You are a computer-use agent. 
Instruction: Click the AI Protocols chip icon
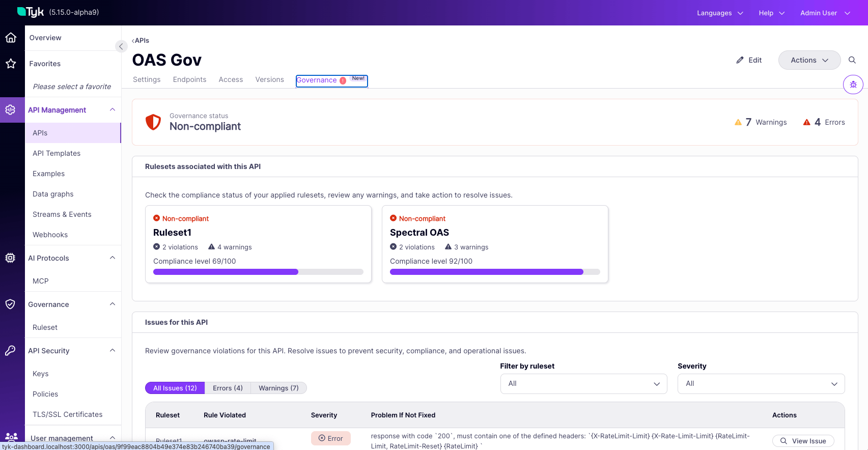pyautogui.click(x=11, y=258)
